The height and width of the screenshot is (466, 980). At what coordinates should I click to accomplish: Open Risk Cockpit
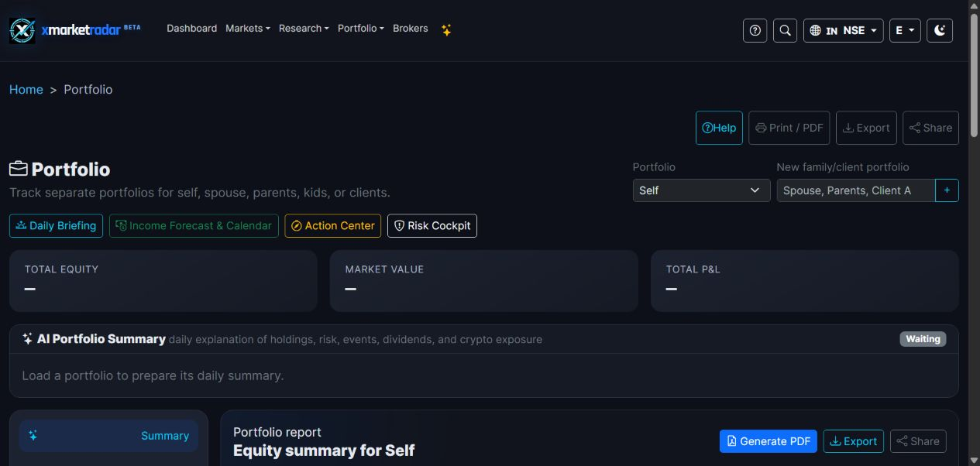click(432, 226)
